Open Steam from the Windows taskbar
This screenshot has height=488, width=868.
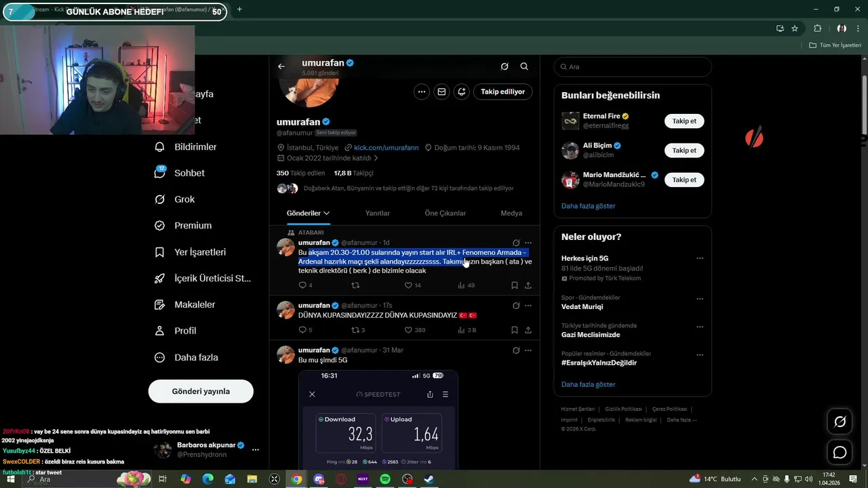click(429, 479)
